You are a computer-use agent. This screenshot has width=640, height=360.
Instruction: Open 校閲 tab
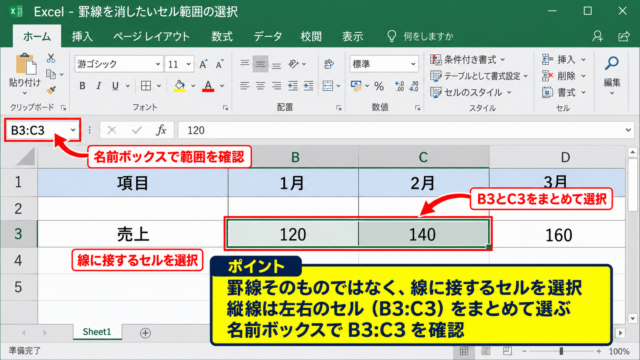tap(311, 36)
